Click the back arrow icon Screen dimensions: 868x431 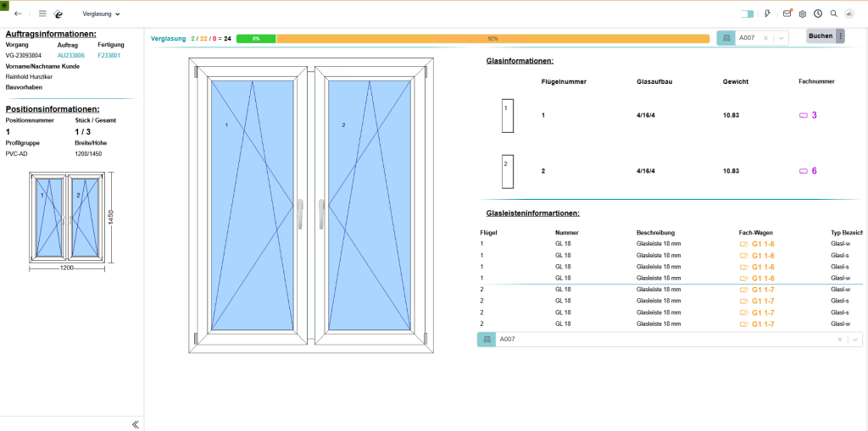[19, 14]
